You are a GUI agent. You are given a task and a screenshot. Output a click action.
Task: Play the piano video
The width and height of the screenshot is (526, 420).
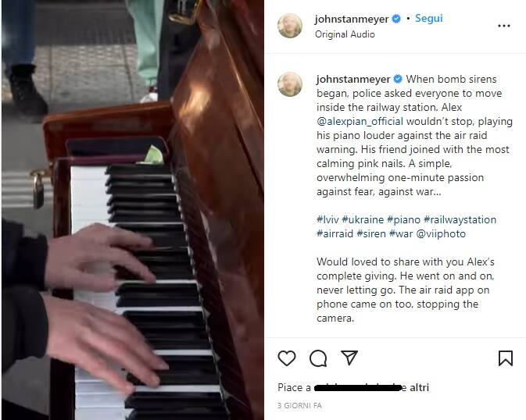(133, 210)
